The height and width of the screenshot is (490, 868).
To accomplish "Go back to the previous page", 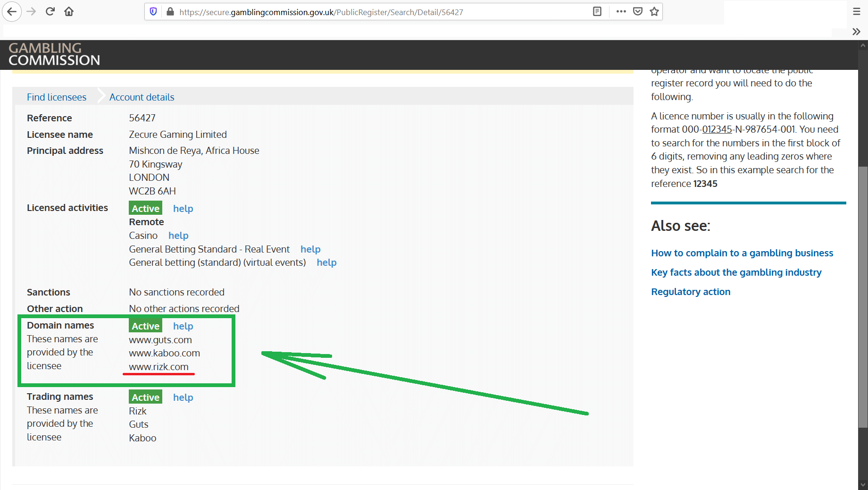I will (x=12, y=12).
